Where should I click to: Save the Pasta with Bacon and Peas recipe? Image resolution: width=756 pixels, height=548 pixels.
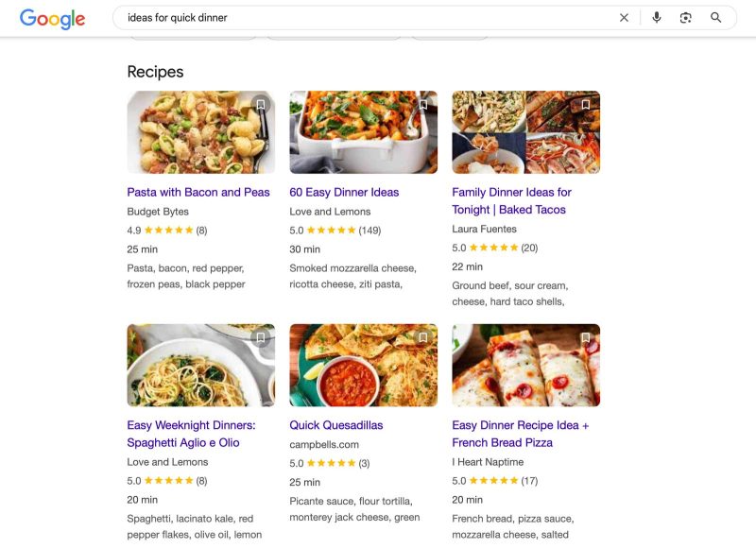coord(261,105)
